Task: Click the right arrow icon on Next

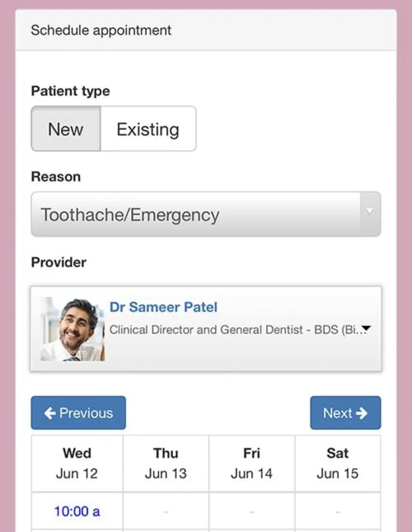Action: click(x=362, y=413)
